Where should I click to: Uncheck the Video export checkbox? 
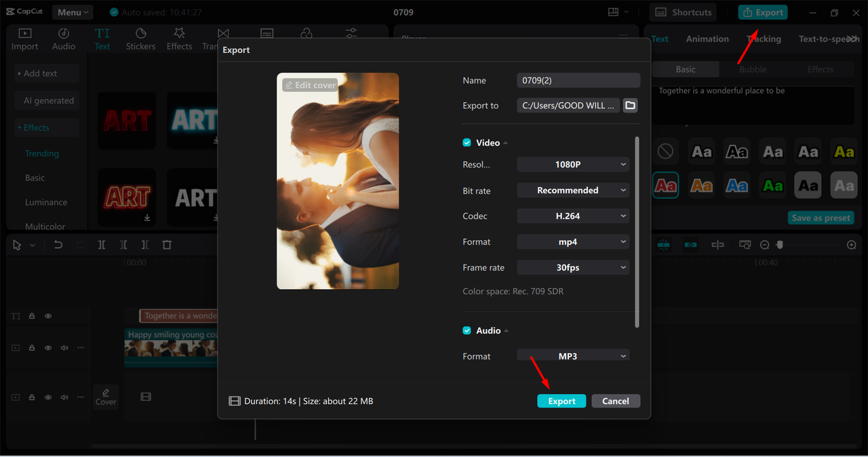[x=467, y=142]
